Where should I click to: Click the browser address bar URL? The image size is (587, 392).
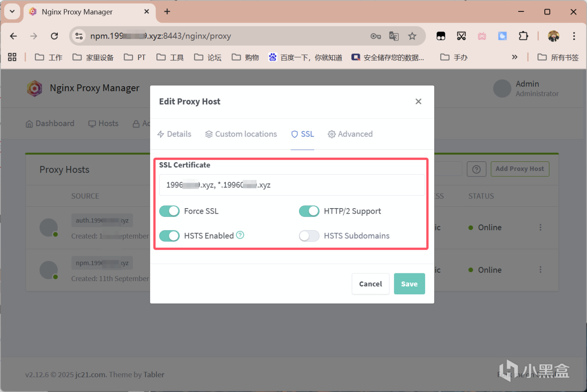point(161,36)
